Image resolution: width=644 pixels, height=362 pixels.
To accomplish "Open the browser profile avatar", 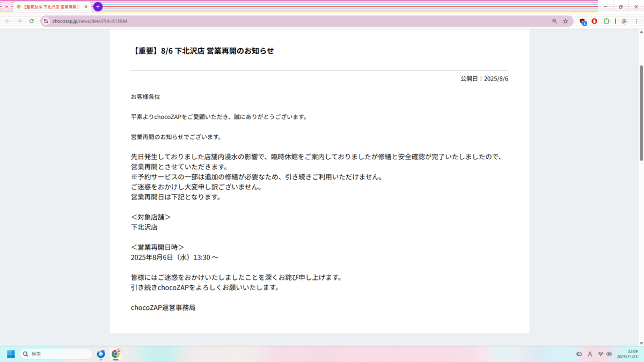I will pos(624,21).
